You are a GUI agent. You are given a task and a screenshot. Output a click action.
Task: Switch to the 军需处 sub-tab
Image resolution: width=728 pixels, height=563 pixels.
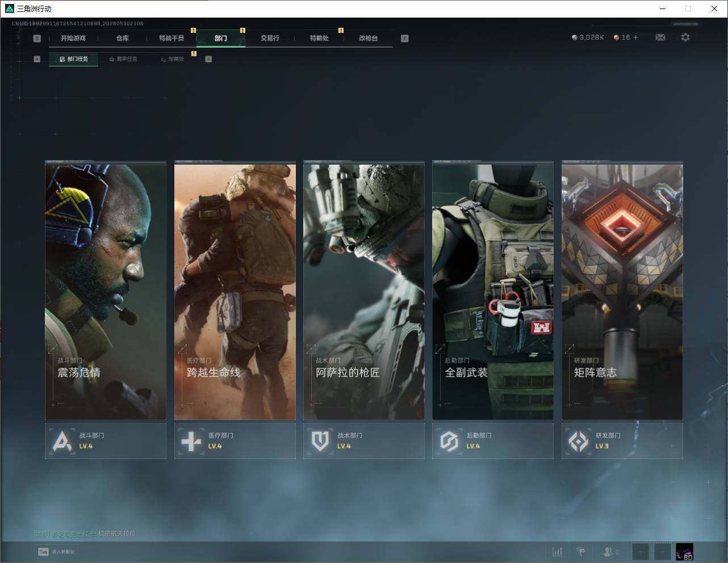click(171, 59)
